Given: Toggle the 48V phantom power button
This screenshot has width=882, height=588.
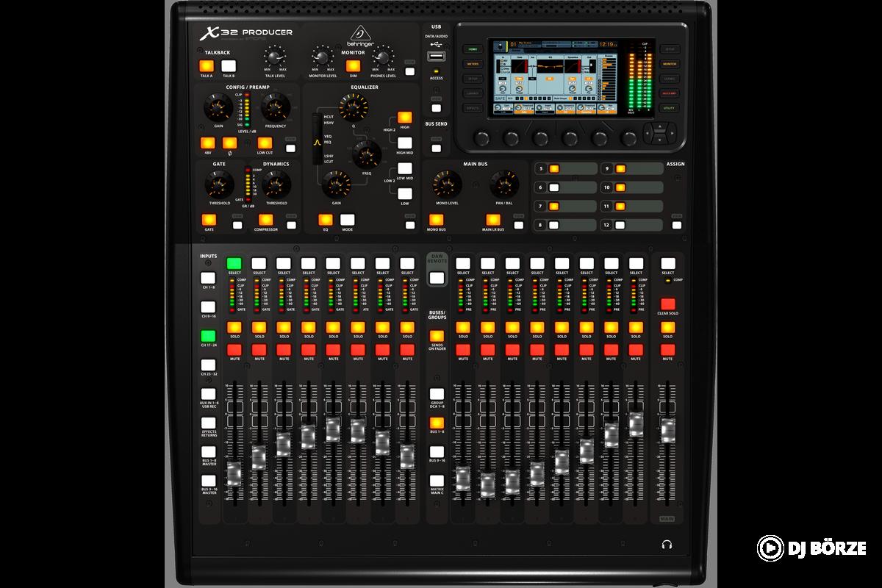Looking at the screenshot, I should (208, 143).
